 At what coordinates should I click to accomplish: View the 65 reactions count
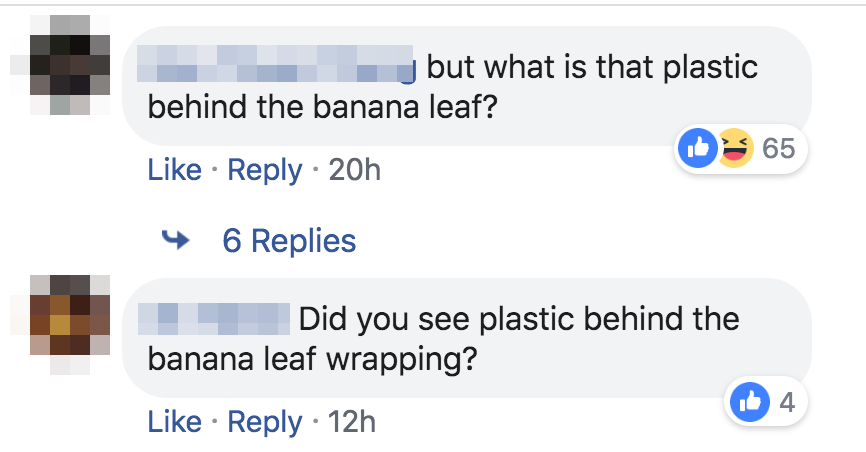coord(779,149)
